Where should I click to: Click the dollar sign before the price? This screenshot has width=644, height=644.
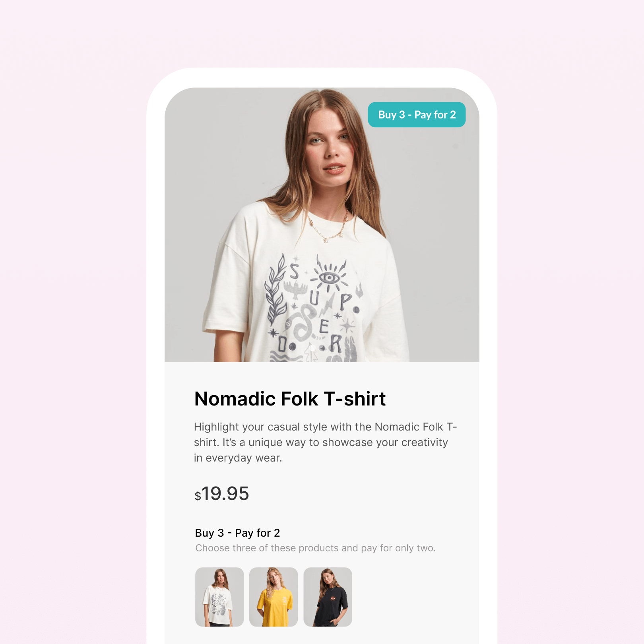coord(198,496)
